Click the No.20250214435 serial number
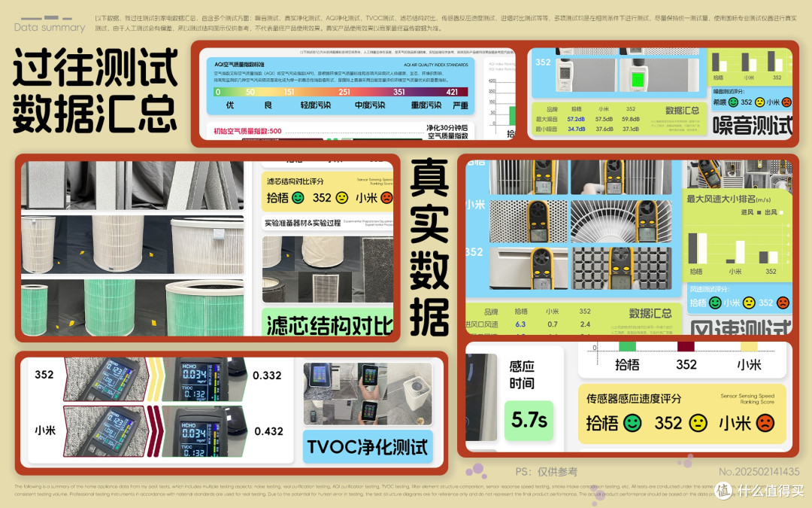 tap(759, 472)
